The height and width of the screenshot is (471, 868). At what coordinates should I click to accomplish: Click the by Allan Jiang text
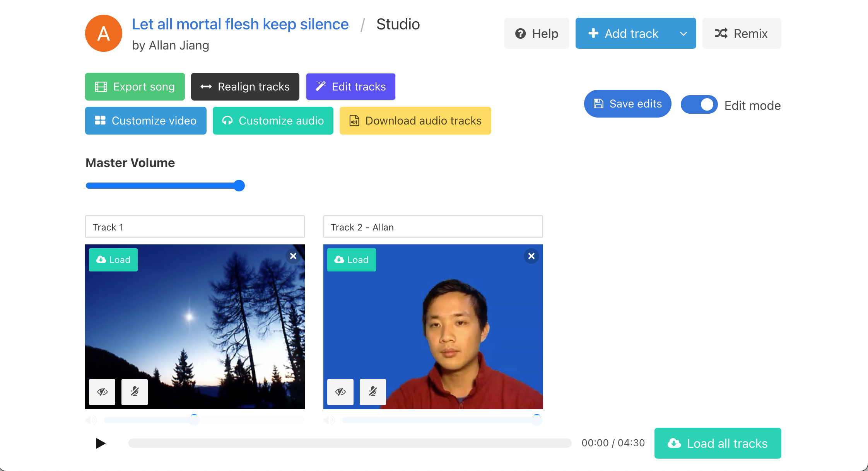[x=171, y=45]
